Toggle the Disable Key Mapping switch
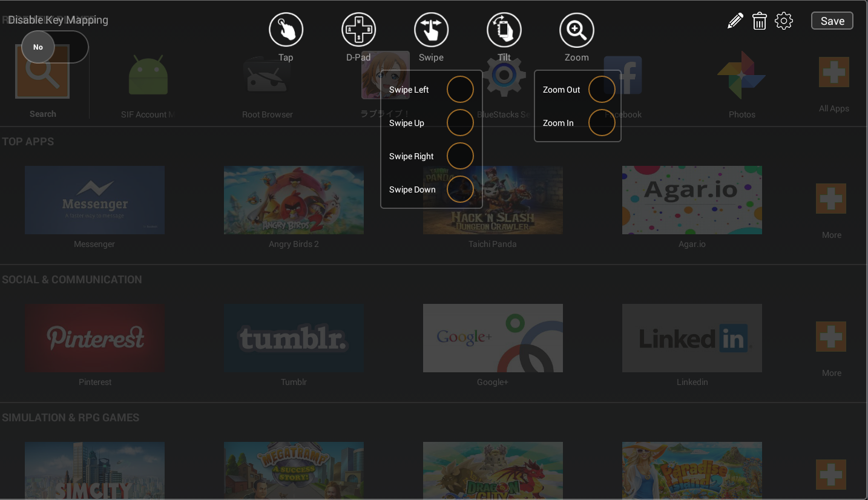This screenshot has height=500, width=868. 55,47
